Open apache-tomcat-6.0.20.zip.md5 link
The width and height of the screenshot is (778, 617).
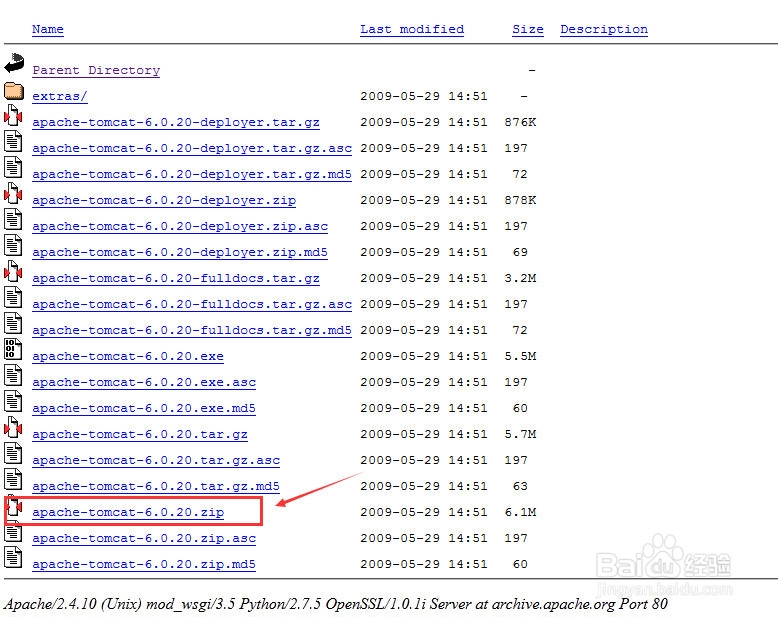(144, 564)
